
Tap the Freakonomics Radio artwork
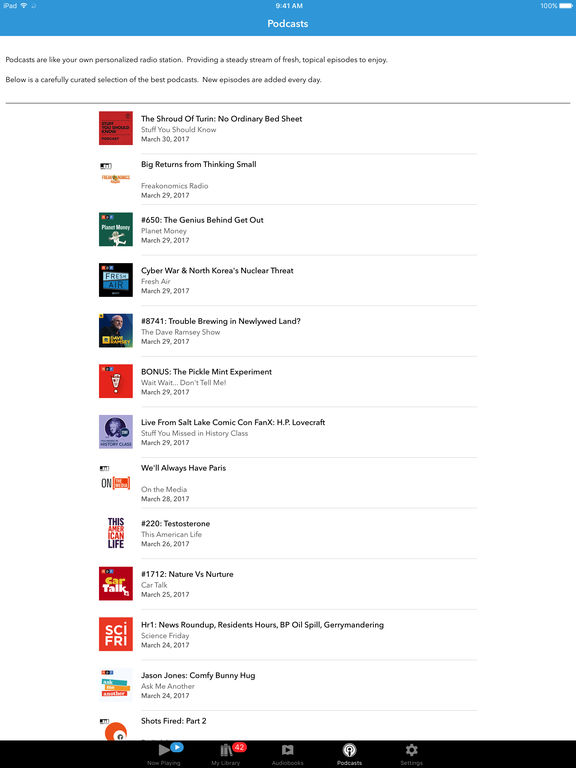point(116,174)
